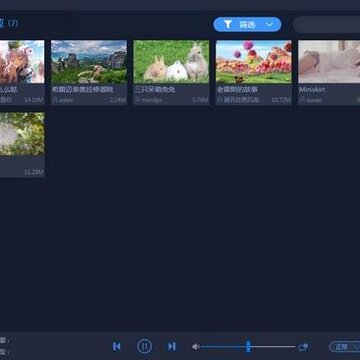Select the anime girl wallpaper thumbnail
The height and width of the screenshot is (360, 360).
[22, 62]
